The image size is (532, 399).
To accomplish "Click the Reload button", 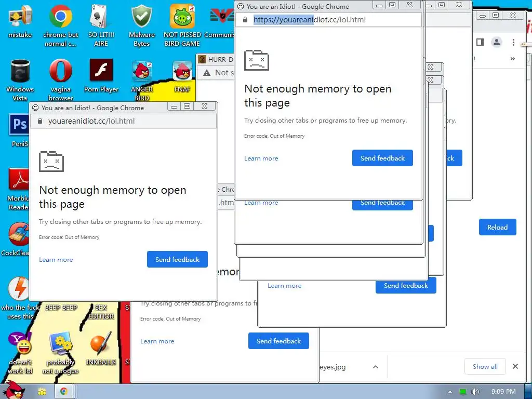I will tap(498, 228).
